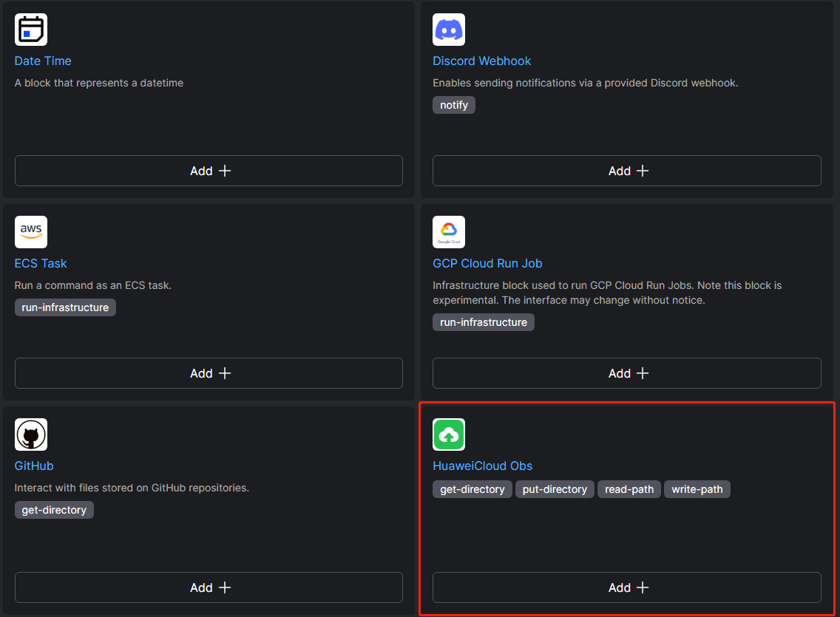Open the Date Time block link
The width and height of the screenshot is (840, 617).
[x=43, y=61]
